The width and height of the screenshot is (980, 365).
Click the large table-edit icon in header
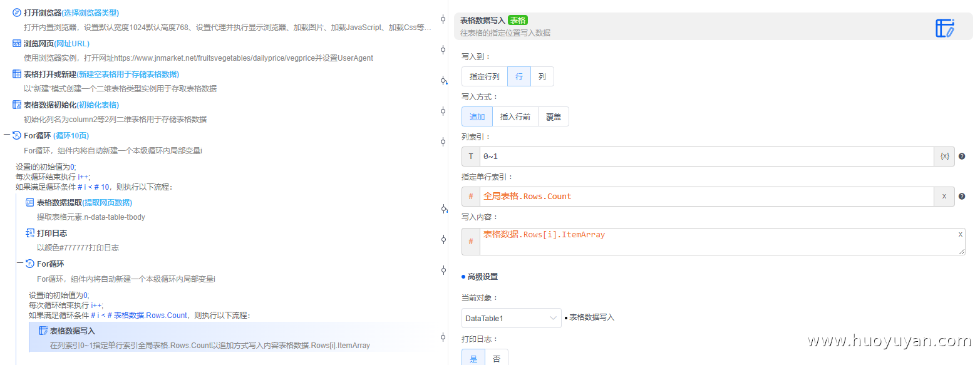pos(945,28)
